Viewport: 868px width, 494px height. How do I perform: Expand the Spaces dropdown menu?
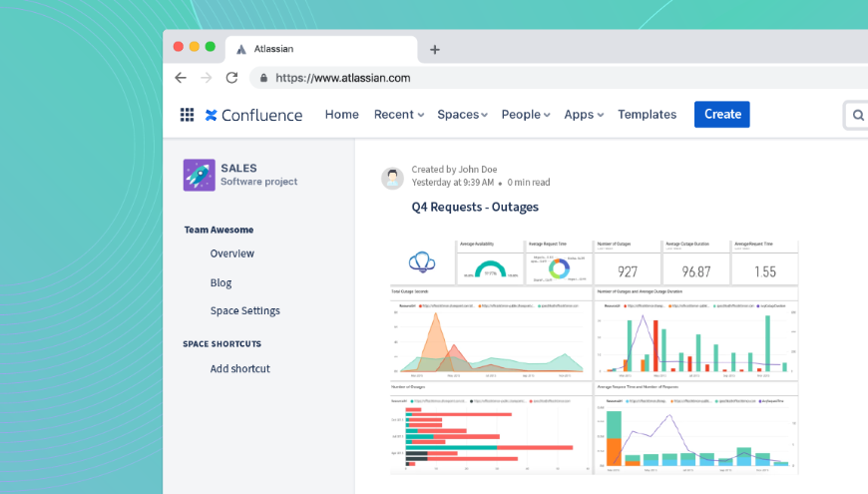[462, 115]
